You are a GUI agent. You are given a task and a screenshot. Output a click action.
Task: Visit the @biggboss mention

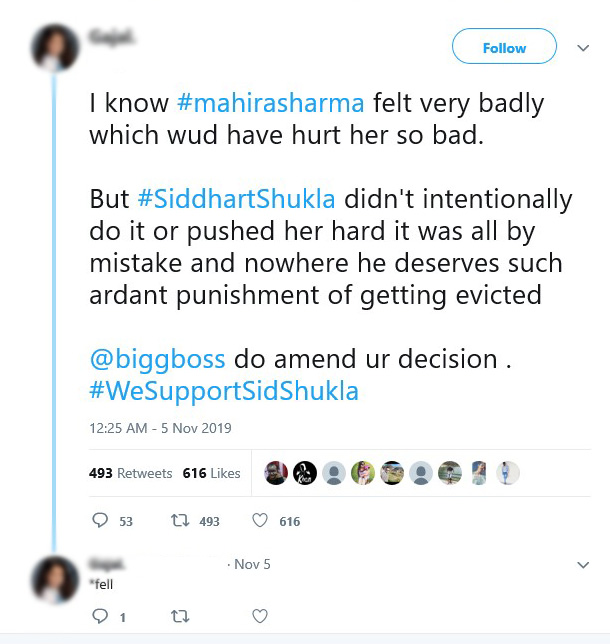click(157, 359)
